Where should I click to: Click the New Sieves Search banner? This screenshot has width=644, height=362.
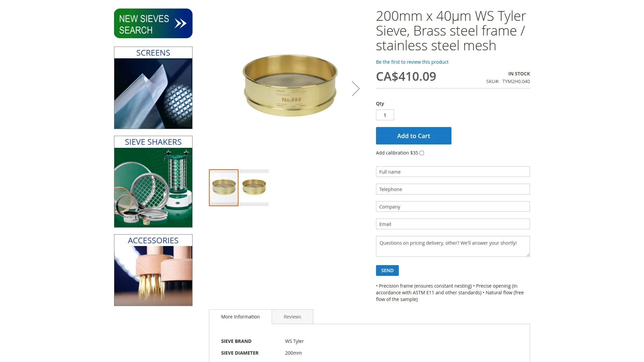click(153, 23)
